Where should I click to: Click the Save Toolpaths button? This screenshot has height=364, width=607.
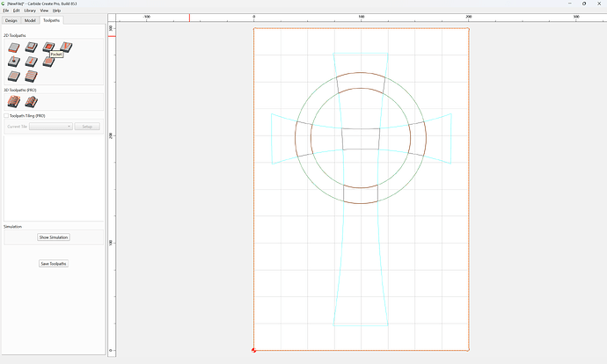click(x=54, y=264)
